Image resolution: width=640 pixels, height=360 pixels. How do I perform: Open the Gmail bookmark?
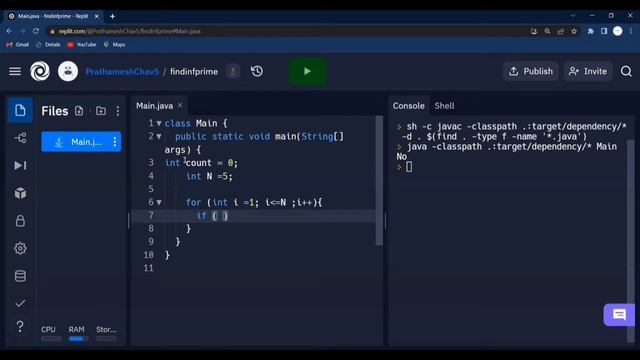18,44
